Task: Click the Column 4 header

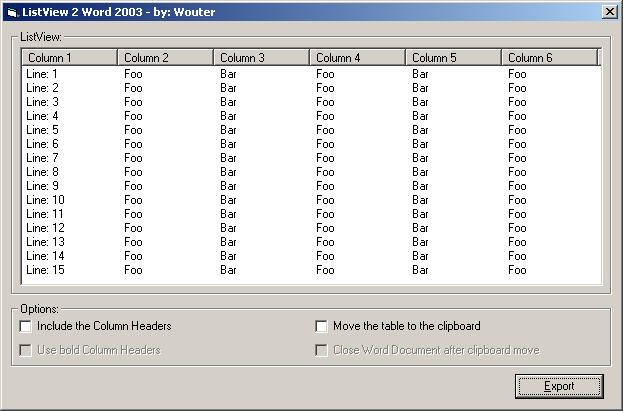Action: click(357, 58)
